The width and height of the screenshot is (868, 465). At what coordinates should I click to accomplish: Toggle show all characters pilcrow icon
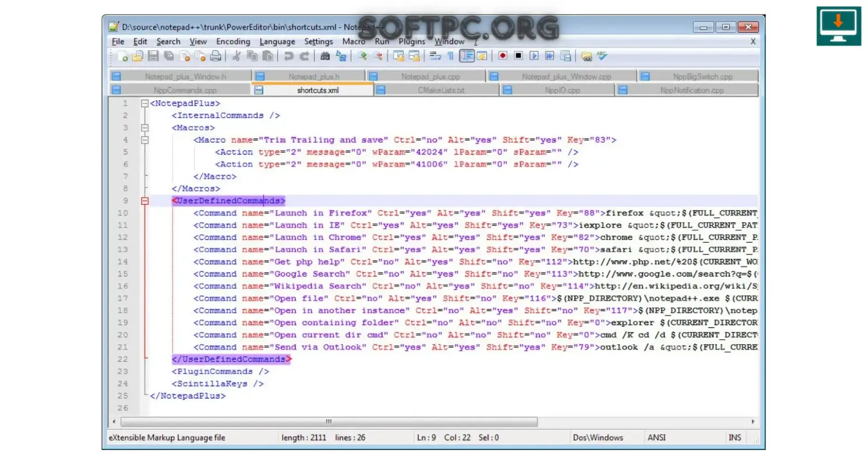pos(450,56)
